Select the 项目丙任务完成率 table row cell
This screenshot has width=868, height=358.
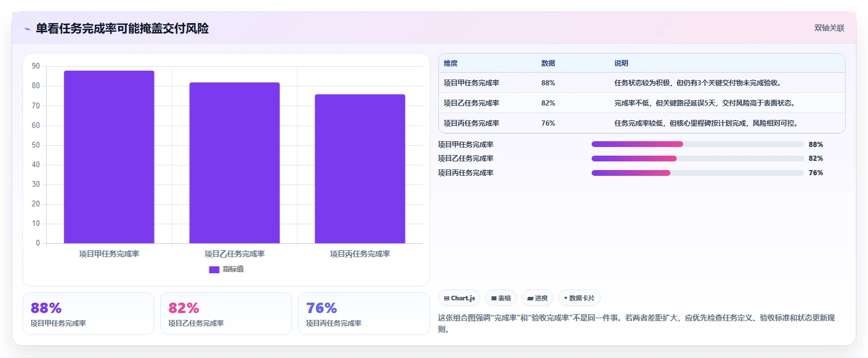(471, 123)
